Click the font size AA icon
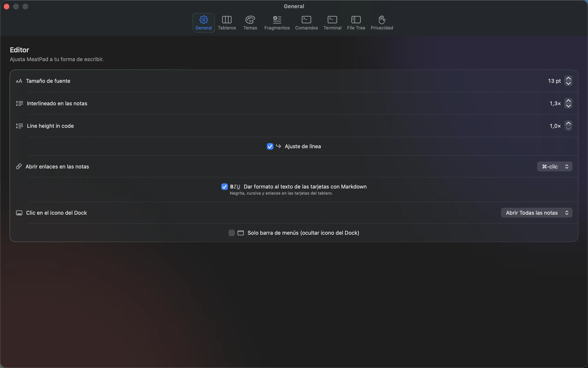Screen dimensions: 588x368 (19, 81)
